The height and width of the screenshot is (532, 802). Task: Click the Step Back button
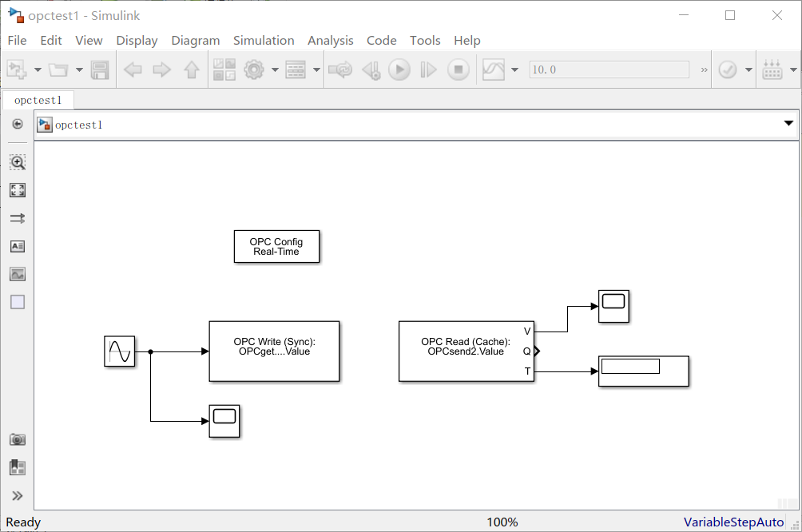pos(371,69)
